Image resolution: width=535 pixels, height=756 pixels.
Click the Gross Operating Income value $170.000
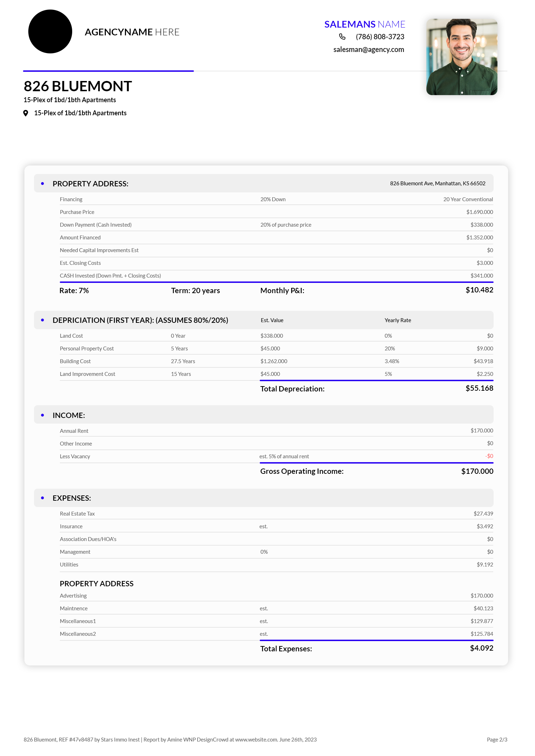[x=477, y=471]
